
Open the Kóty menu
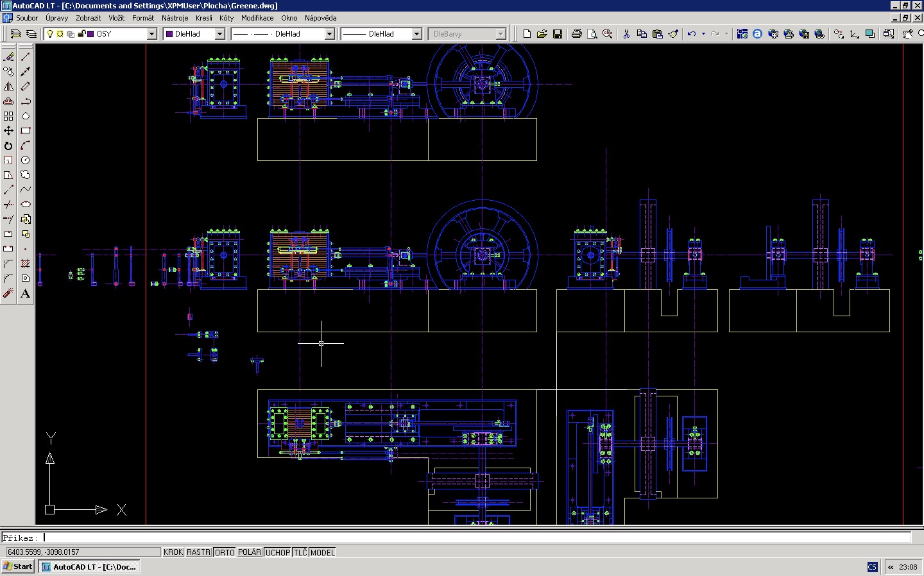[x=227, y=18]
